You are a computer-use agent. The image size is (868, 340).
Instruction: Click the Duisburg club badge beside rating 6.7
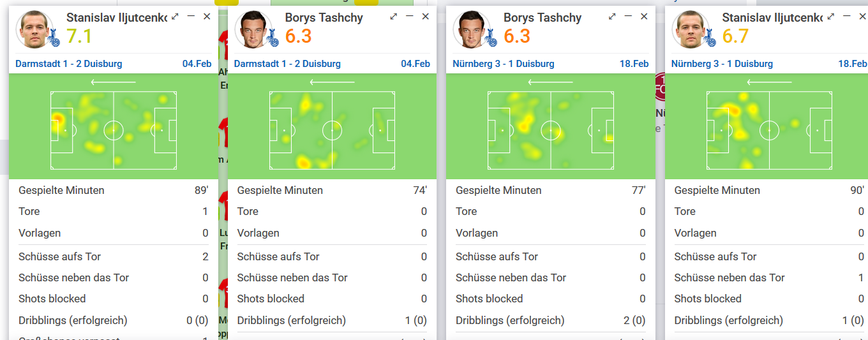tap(710, 39)
